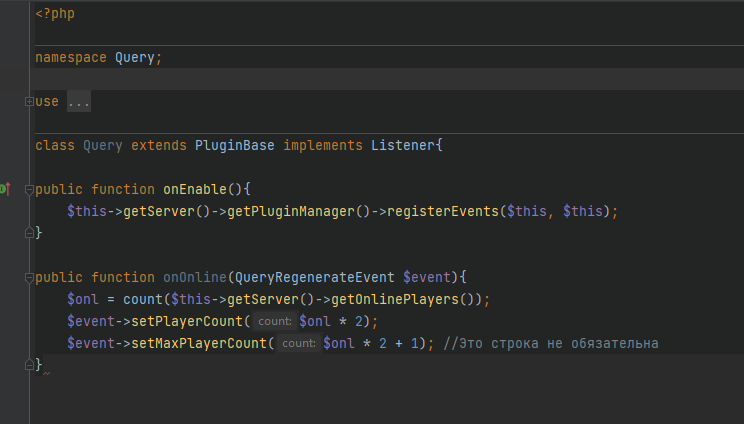
Task: Click the count hint in setMaxPlayerCount call
Action: pyautogui.click(x=298, y=343)
